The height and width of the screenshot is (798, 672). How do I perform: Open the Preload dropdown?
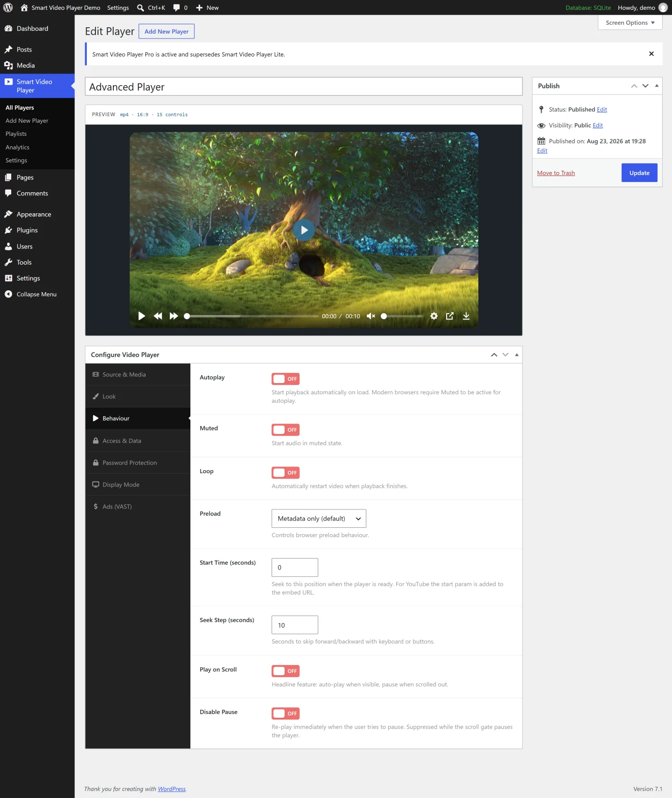(319, 518)
